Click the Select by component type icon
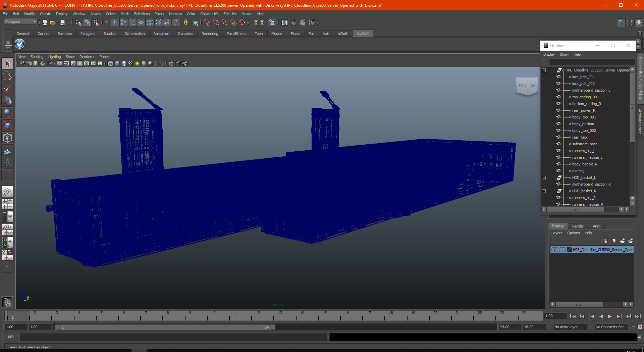 click(96, 22)
